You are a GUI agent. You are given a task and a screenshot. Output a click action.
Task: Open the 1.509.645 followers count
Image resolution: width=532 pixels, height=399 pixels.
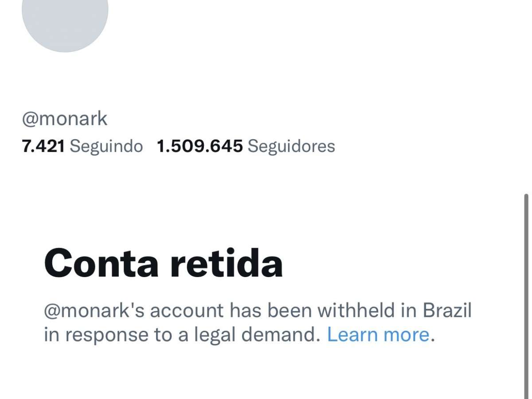pos(200,146)
